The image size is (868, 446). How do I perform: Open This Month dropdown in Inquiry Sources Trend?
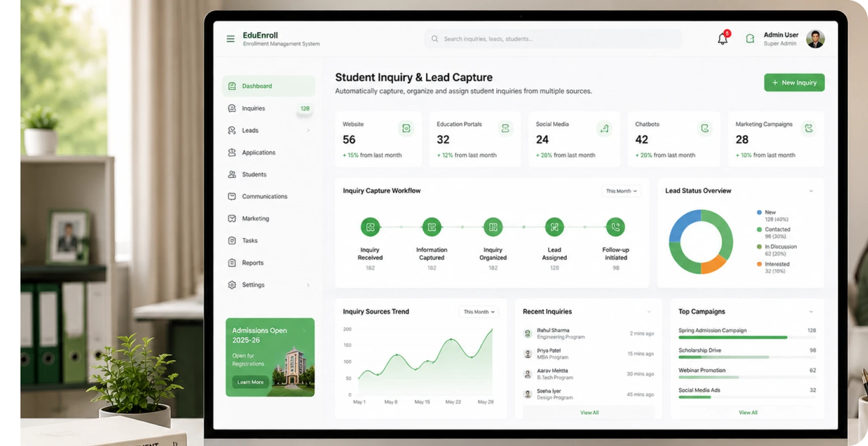tap(479, 312)
